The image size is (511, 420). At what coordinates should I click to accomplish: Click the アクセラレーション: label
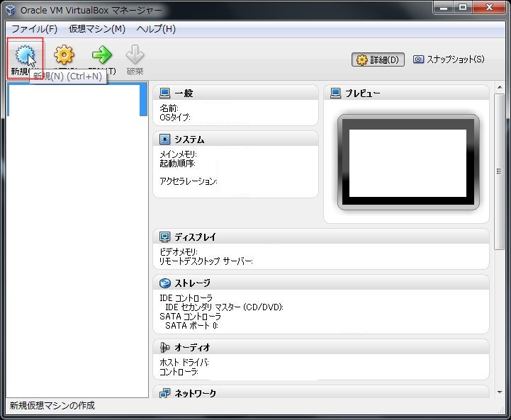click(189, 181)
